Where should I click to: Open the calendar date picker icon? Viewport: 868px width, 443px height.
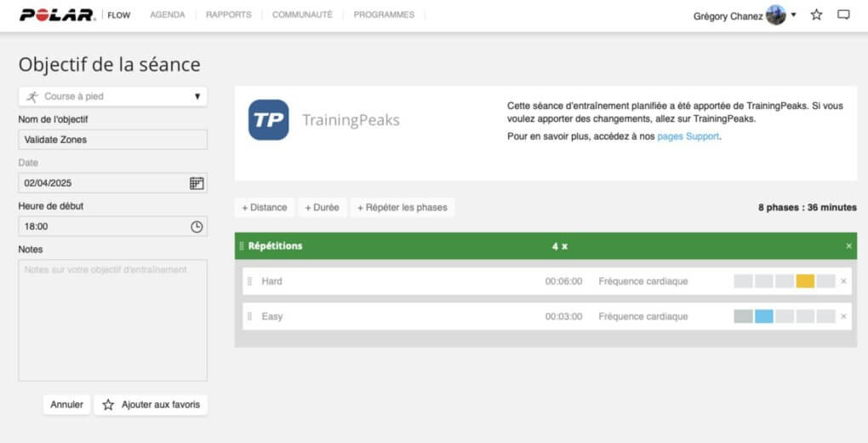point(197,183)
